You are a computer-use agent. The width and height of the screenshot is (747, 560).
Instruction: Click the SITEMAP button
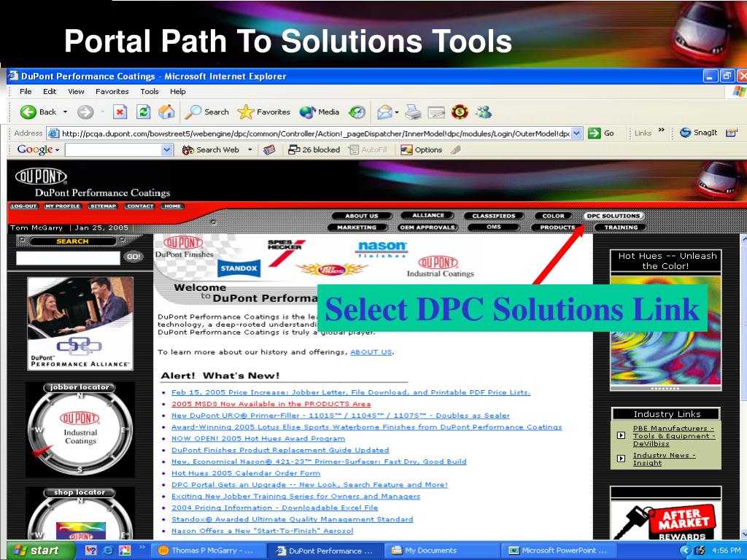click(x=103, y=206)
